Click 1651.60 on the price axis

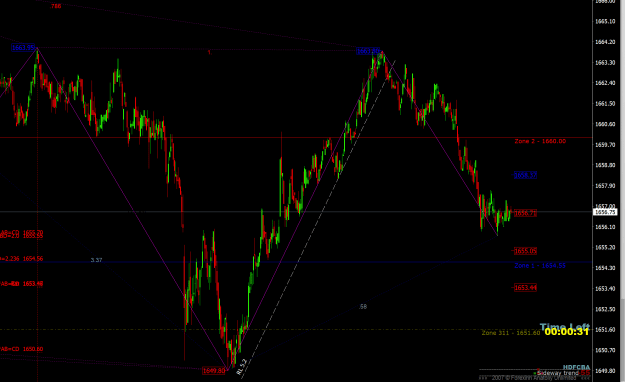(605, 329)
